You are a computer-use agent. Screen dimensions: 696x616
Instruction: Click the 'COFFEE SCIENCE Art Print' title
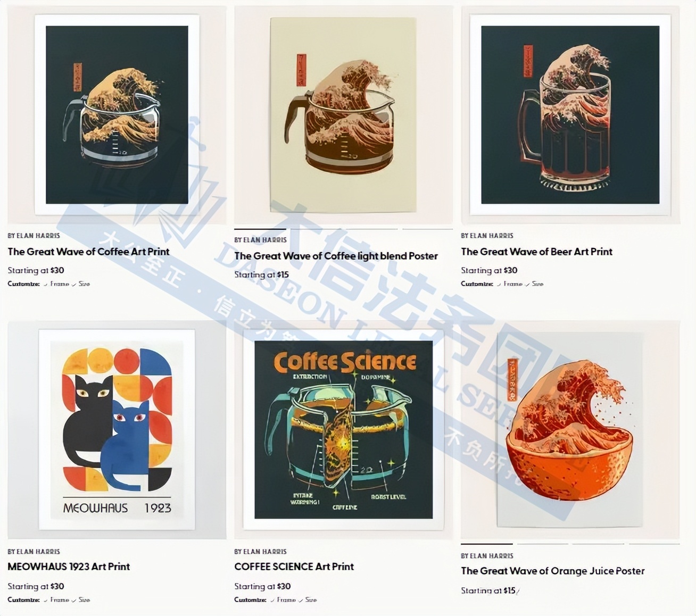click(294, 567)
